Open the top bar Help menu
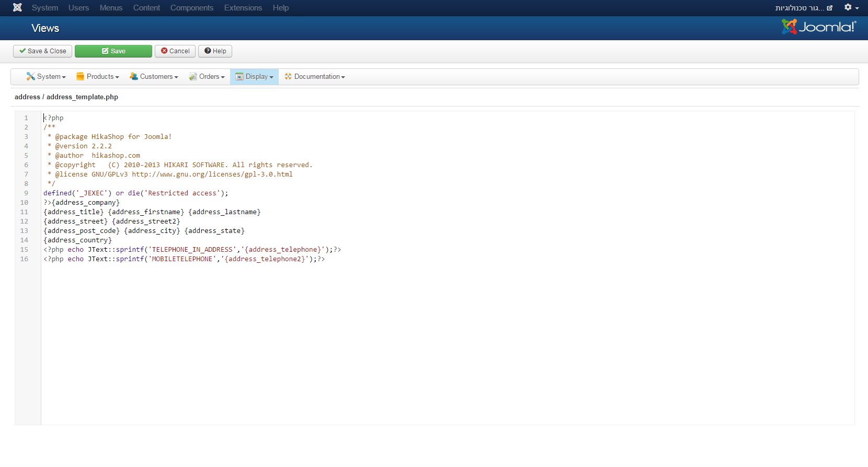 point(281,8)
